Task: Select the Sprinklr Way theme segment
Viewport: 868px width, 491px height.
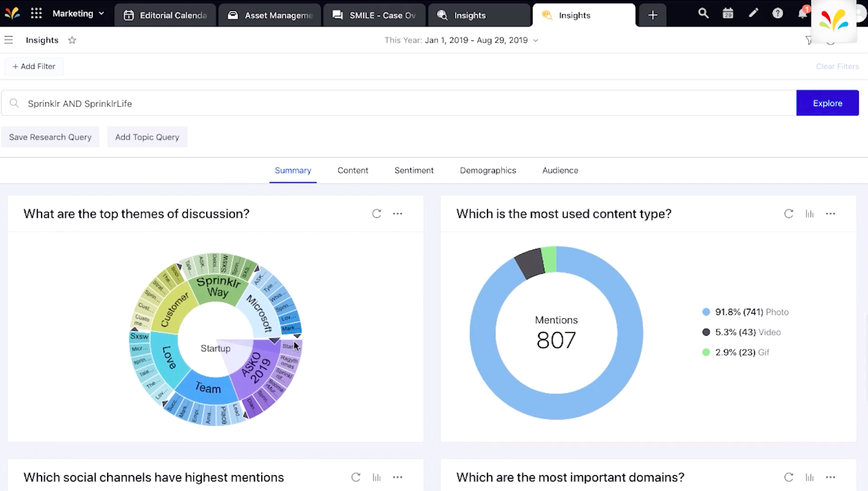Action: pyautogui.click(x=218, y=287)
